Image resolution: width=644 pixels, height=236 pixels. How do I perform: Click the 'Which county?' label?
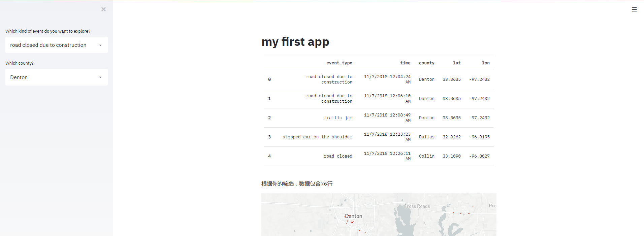click(x=20, y=63)
